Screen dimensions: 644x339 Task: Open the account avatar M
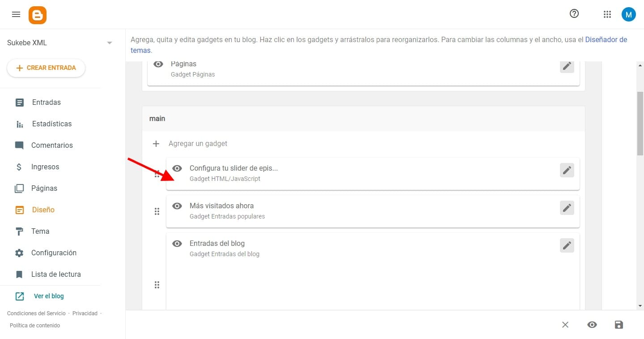coord(628,14)
